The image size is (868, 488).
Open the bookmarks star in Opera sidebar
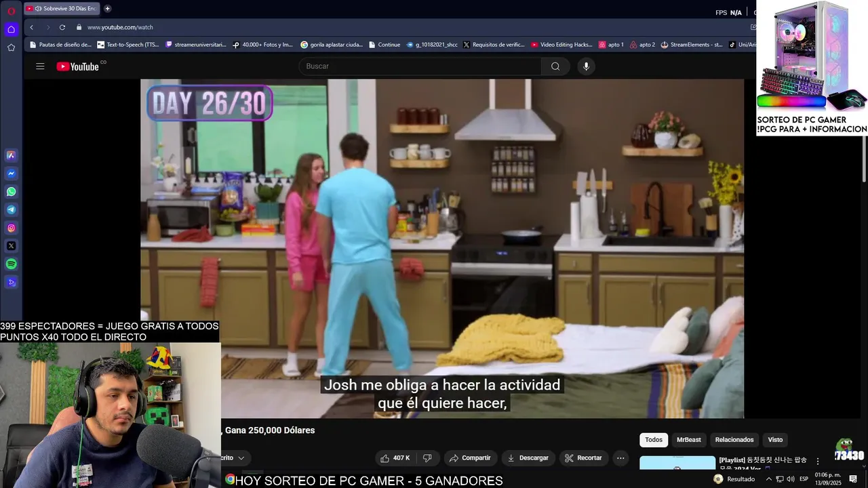11,47
